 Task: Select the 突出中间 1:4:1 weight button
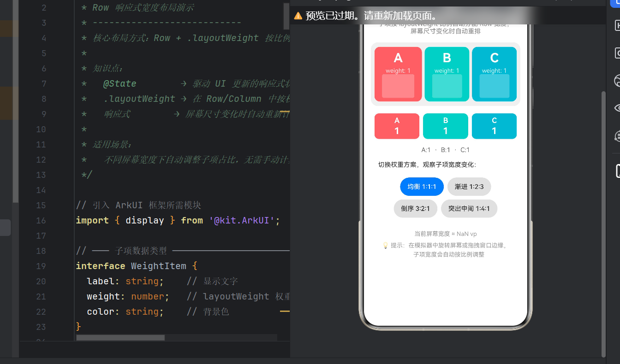pos(469,208)
